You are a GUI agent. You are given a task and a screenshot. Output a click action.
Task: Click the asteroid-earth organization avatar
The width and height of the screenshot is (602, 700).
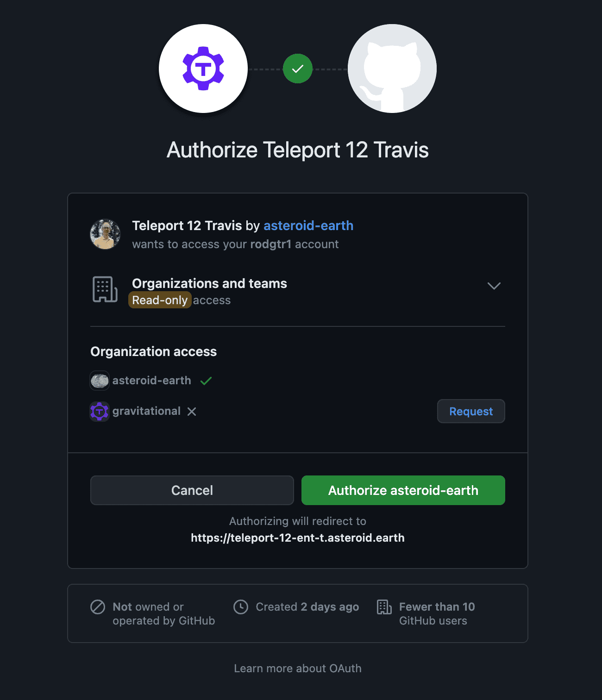point(100,381)
